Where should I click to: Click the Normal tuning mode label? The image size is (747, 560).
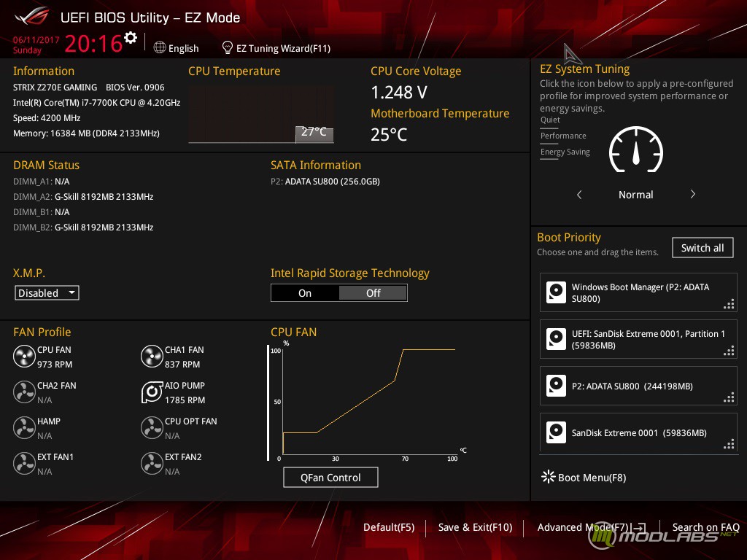pos(635,195)
